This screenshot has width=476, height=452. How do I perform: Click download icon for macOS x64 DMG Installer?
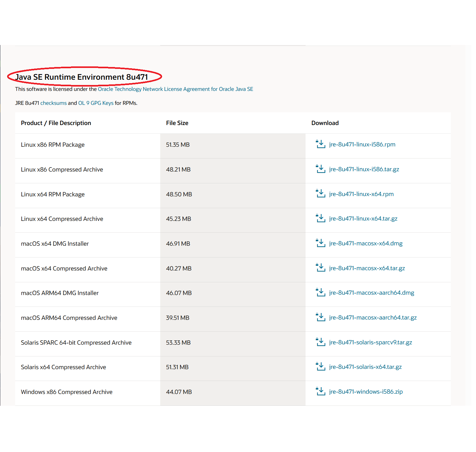click(320, 243)
